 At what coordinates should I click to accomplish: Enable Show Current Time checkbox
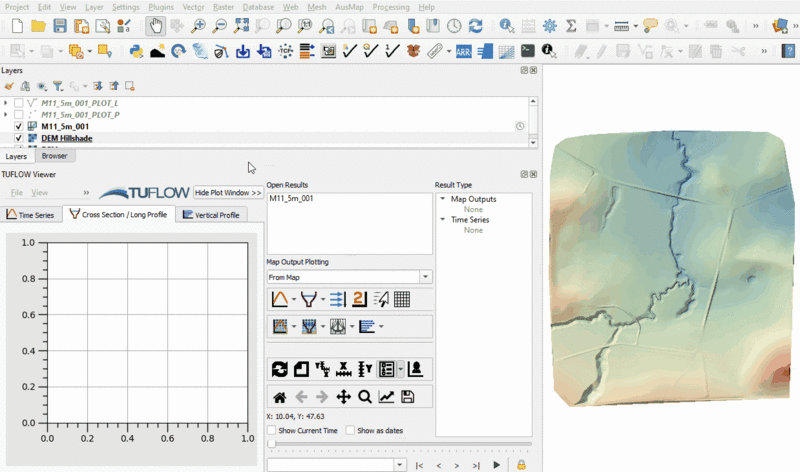272,431
